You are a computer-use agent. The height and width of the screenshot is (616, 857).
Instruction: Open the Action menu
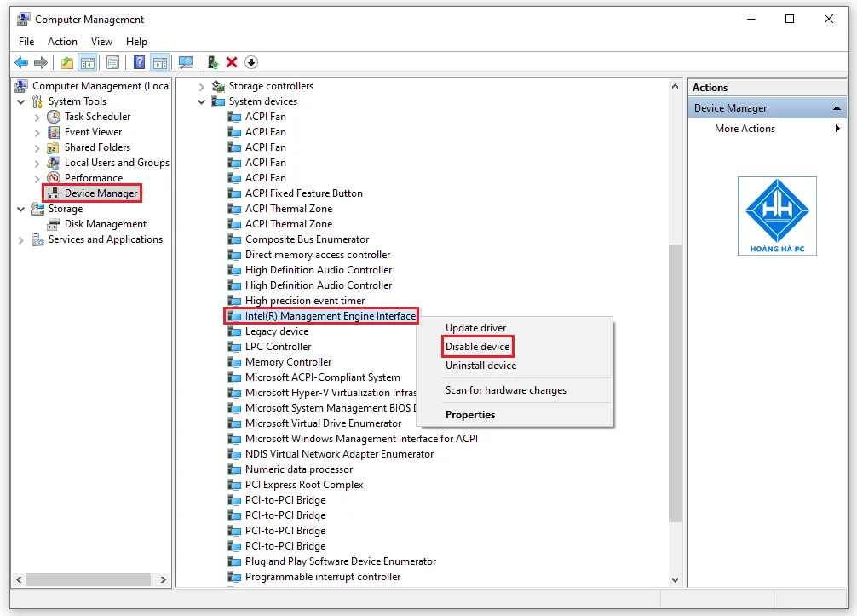click(62, 41)
